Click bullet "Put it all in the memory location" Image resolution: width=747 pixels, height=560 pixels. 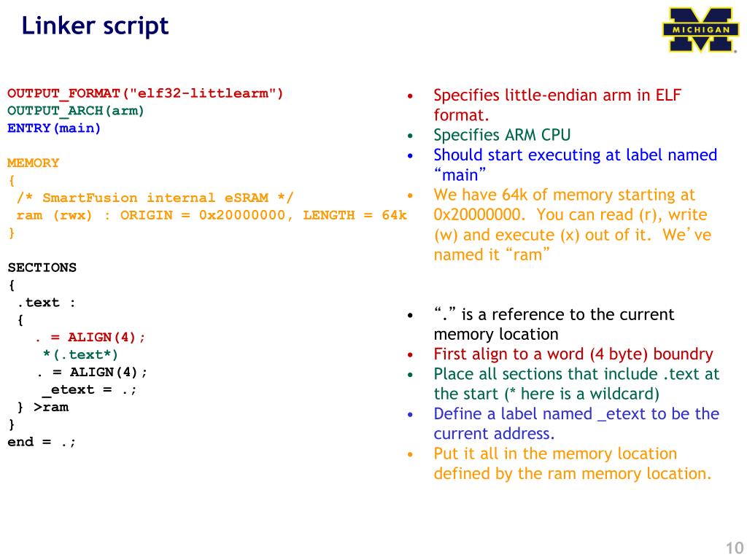tap(572, 464)
